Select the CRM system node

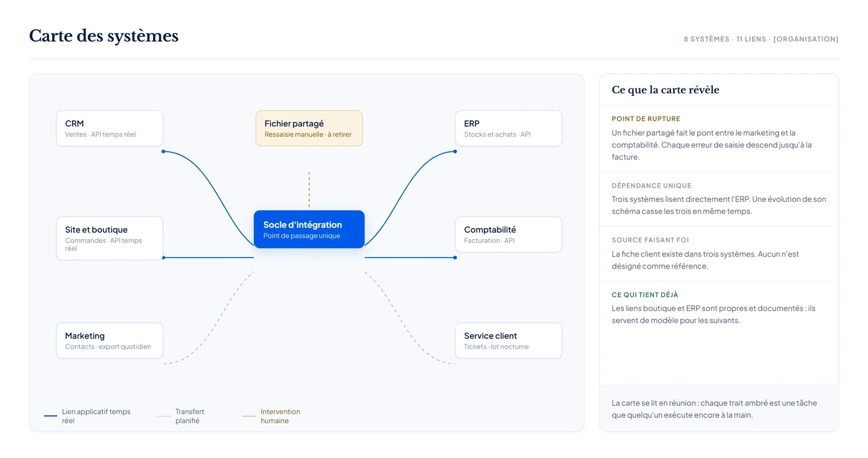pyautogui.click(x=110, y=129)
